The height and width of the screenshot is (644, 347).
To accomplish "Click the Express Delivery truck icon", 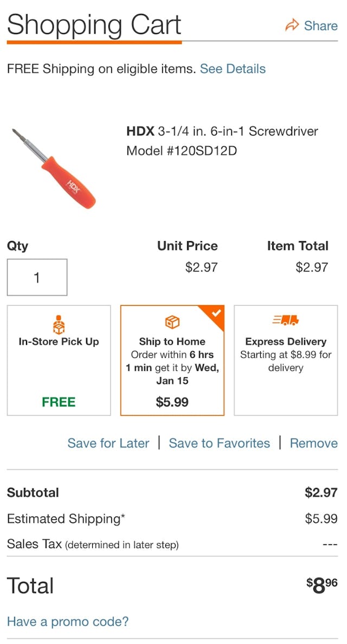I will point(286,320).
